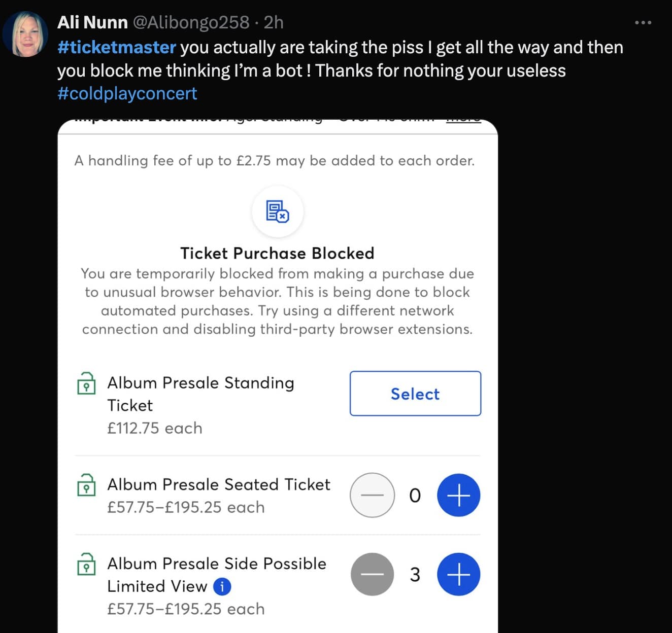Increase the Side Possible Limited View quantity
Screen dimensions: 672x633
458,574
